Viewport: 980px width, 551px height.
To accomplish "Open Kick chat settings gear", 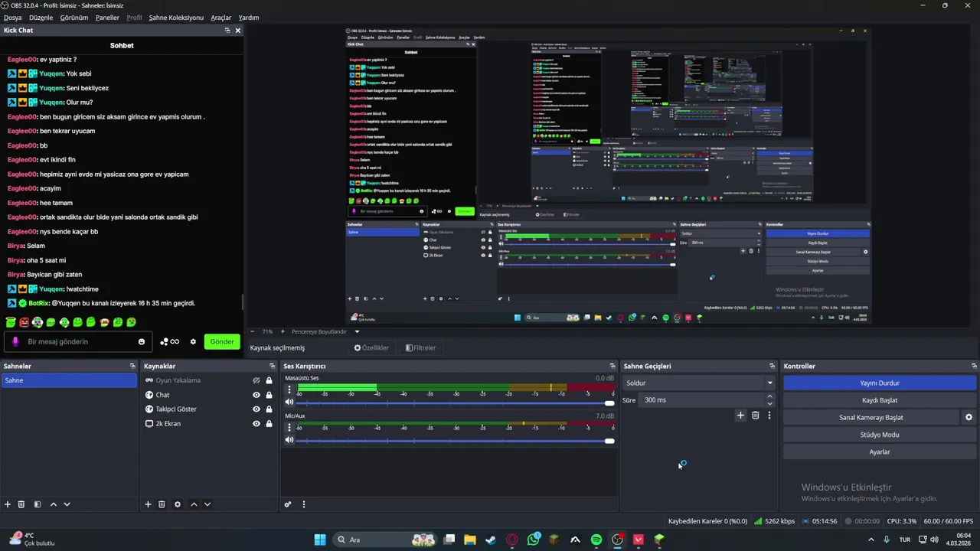I will click(x=193, y=342).
